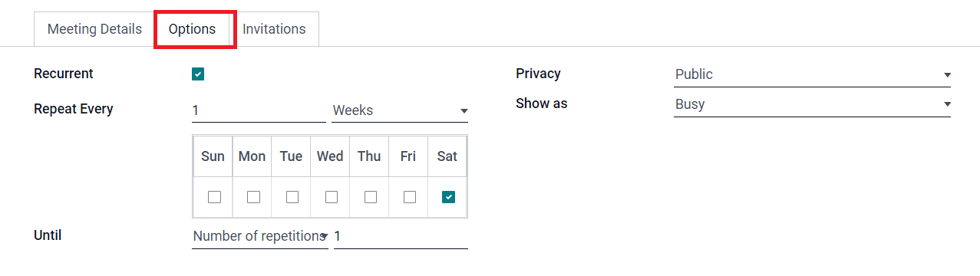Open the Number of repetitions dropdown
The image size is (980, 276).
pos(260,236)
